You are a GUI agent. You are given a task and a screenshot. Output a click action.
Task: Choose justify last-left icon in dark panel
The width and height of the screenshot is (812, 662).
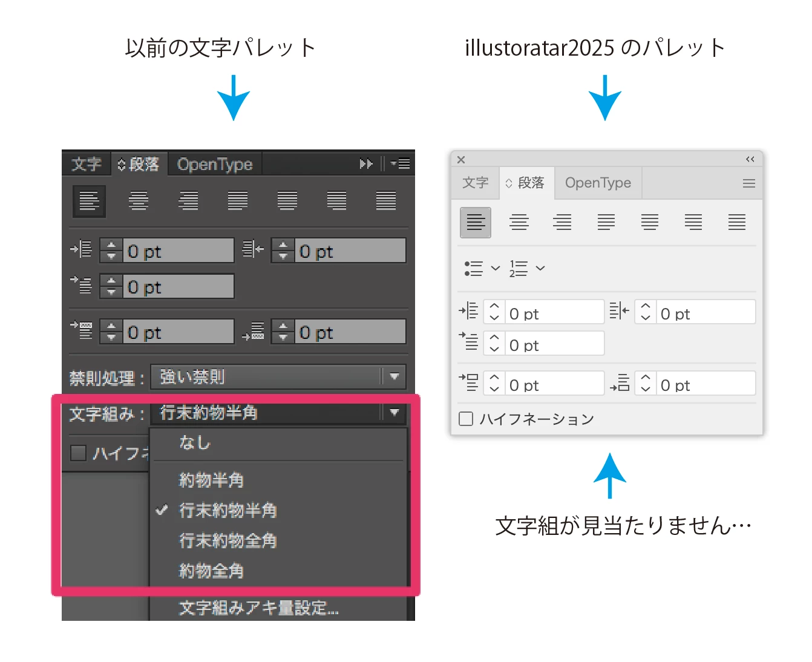tap(238, 201)
